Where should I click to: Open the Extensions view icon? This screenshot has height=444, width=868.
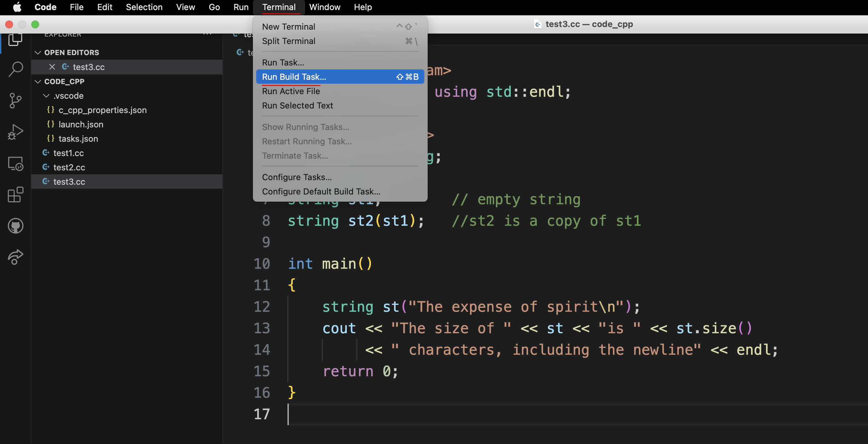[15, 194]
